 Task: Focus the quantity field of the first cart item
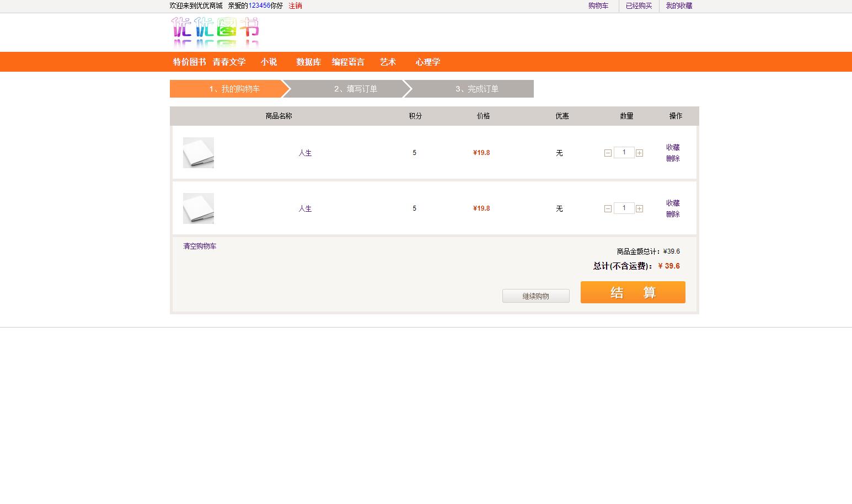624,152
